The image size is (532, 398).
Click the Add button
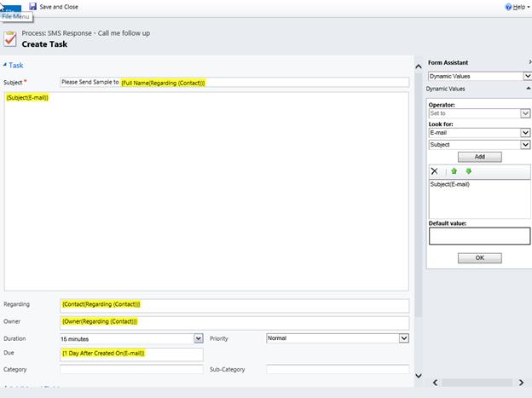pos(479,157)
